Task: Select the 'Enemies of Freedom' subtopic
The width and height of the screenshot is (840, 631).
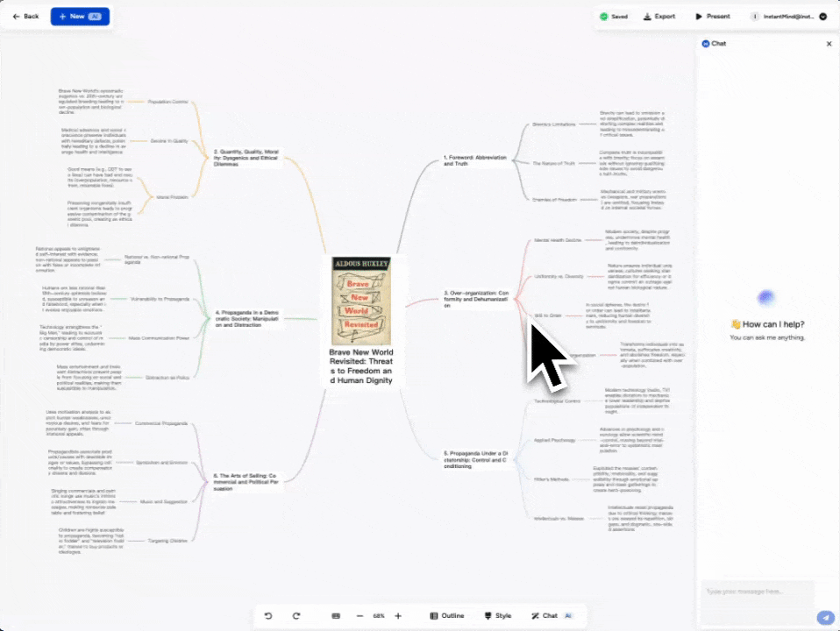Action: (554, 200)
